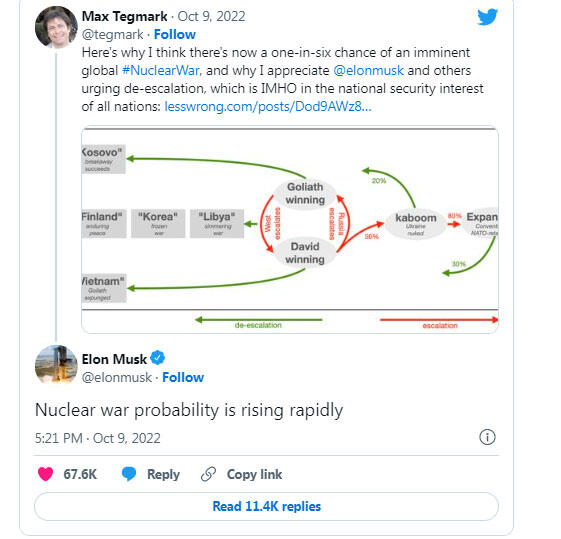This screenshot has width=561, height=539.
Task: Click the copy link chain icon
Action: click(x=208, y=474)
